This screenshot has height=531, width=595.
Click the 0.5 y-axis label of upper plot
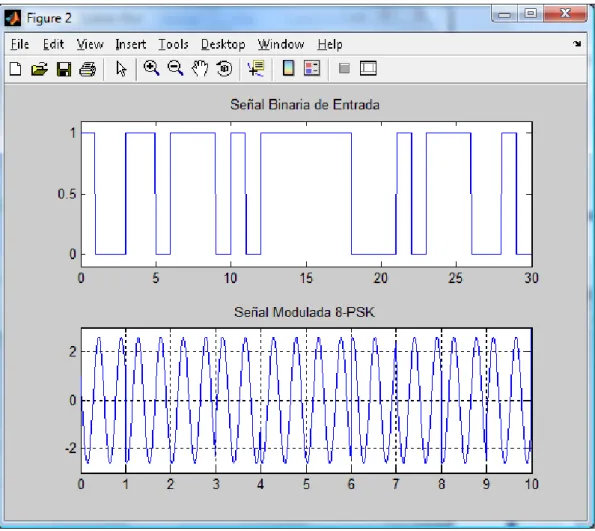click(66, 194)
